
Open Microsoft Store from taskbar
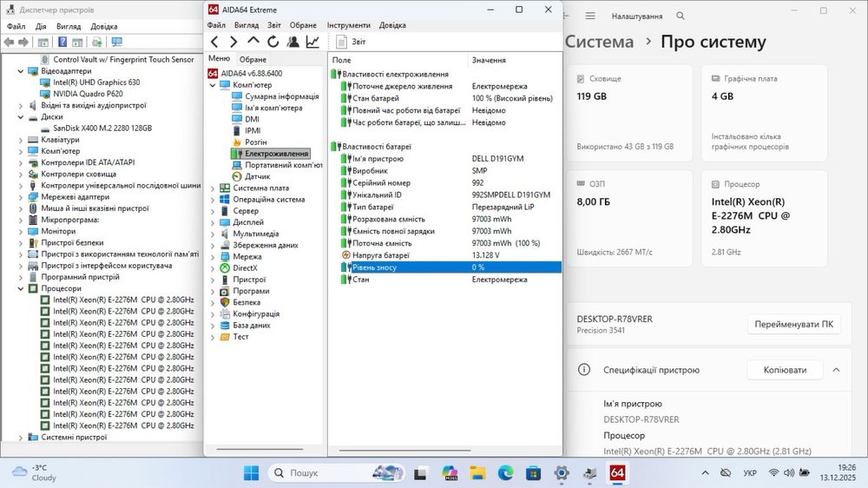click(x=534, y=473)
